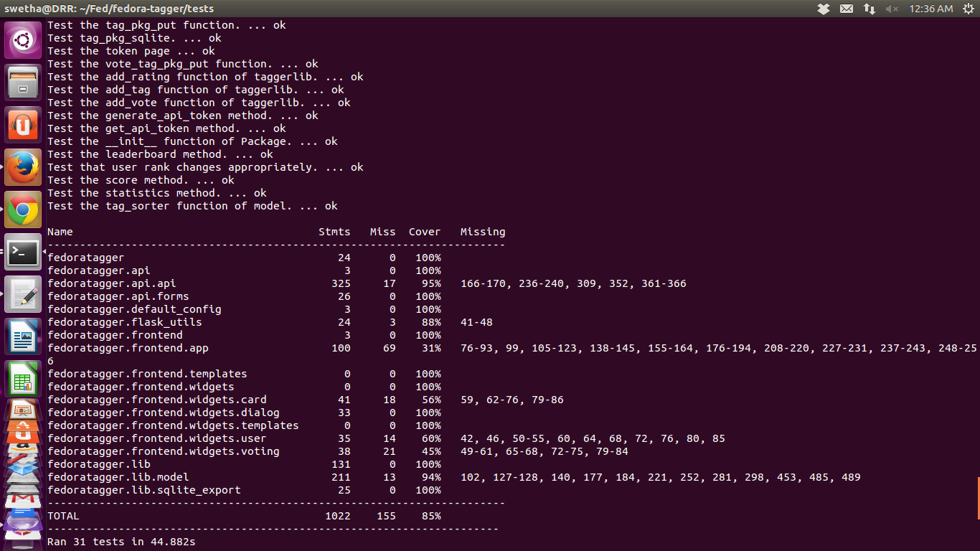Launch LibreOffice Calc spreadsheet
This screenshot has width=980, height=551.
pyautogui.click(x=23, y=378)
